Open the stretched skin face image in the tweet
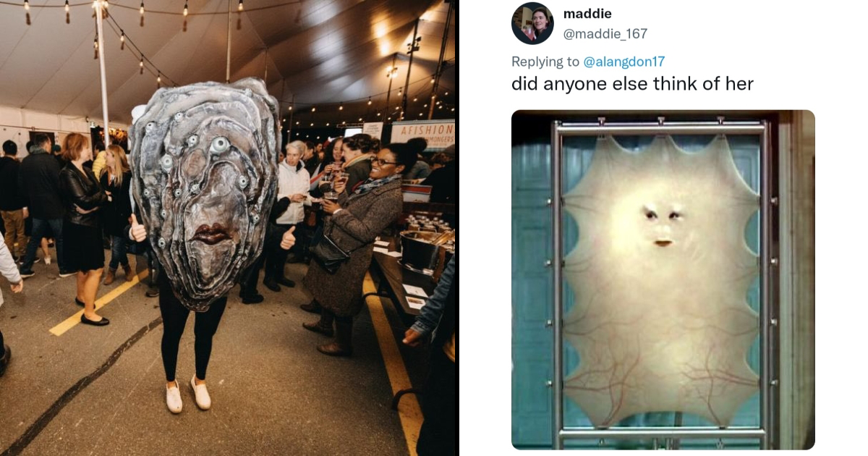The height and width of the screenshot is (456, 868). click(663, 279)
